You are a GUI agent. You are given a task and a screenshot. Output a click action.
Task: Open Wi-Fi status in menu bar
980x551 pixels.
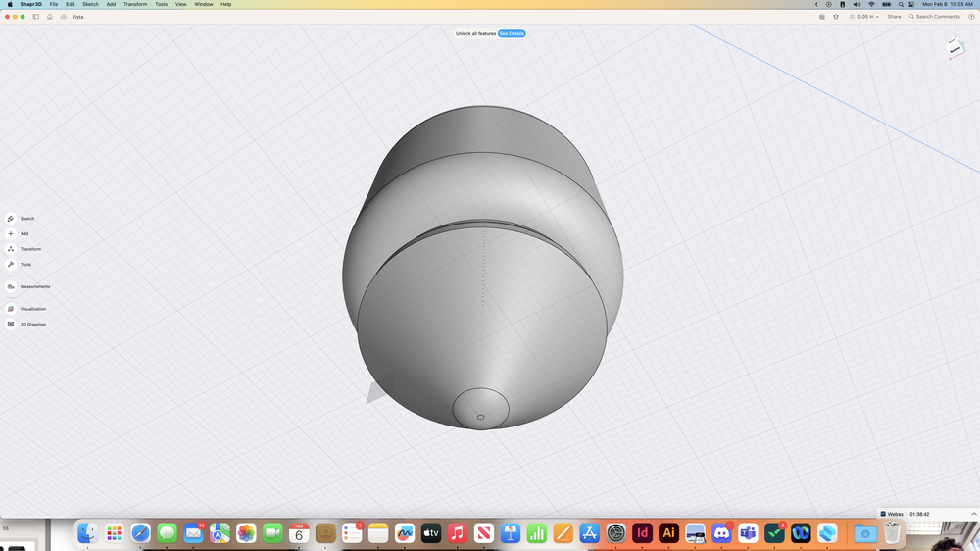pyautogui.click(x=871, y=4)
